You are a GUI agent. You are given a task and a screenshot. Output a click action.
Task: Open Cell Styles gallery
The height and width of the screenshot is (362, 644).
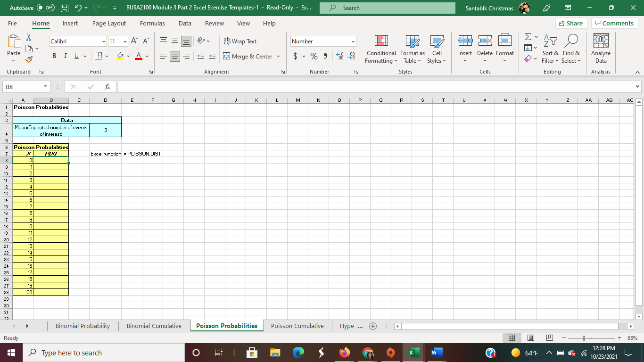coord(437,49)
